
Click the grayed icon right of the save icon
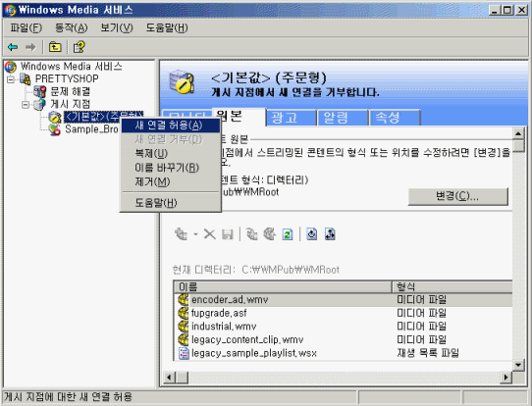pyautogui.click(x=252, y=234)
